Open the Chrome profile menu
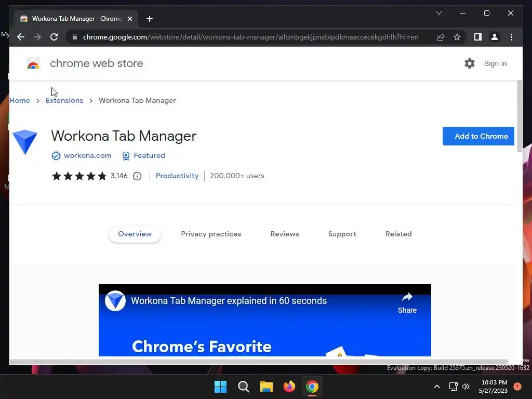The width and height of the screenshot is (532, 399). [x=495, y=37]
